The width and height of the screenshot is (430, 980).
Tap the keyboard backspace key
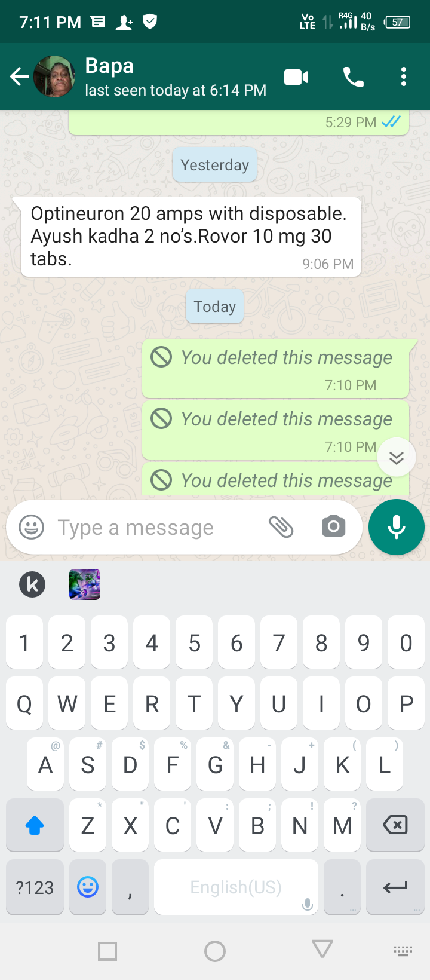tap(395, 825)
